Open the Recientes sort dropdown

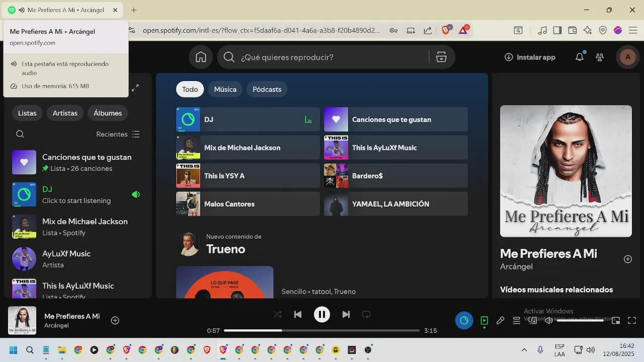[118, 134]
